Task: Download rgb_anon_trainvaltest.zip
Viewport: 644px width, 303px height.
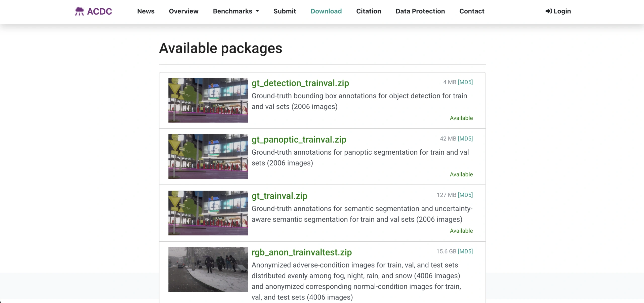Action: [x=302, y=252]
